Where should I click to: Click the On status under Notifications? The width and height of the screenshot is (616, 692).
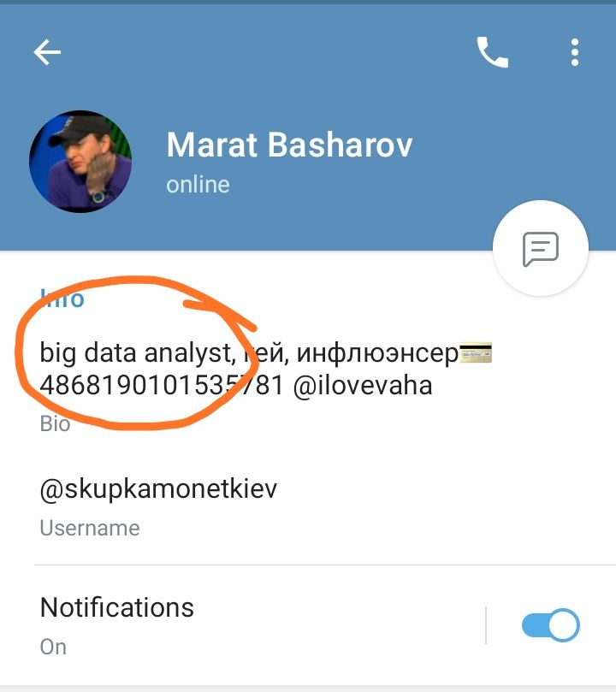(x=53, y=647)
